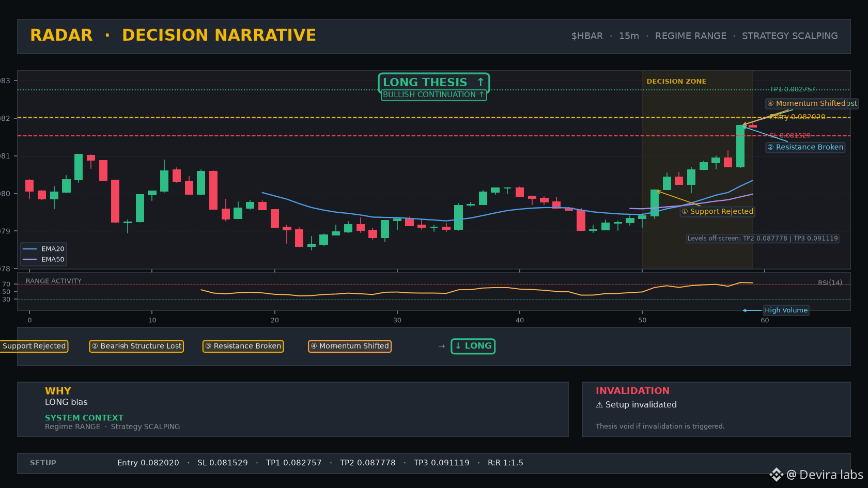Click the DECISION ZONE heading
The image size is (868, 488).
click(676, 82)
